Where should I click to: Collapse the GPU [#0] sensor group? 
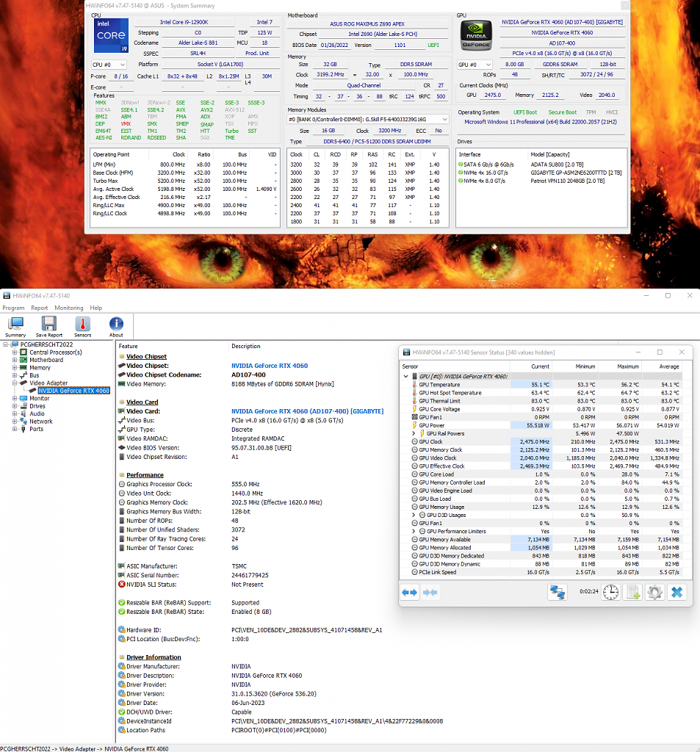coord(406,377)
